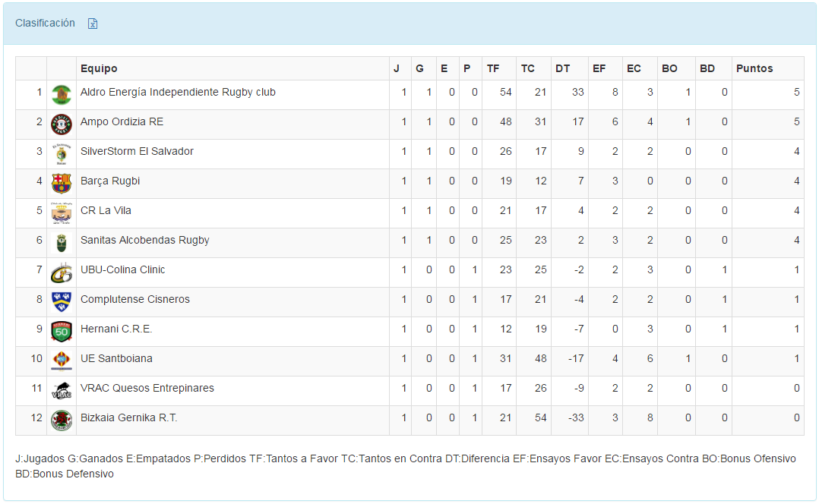The image size is (819, 504).
Task: Click the UBU-Colina Clinic team logo
Action: 61,272
